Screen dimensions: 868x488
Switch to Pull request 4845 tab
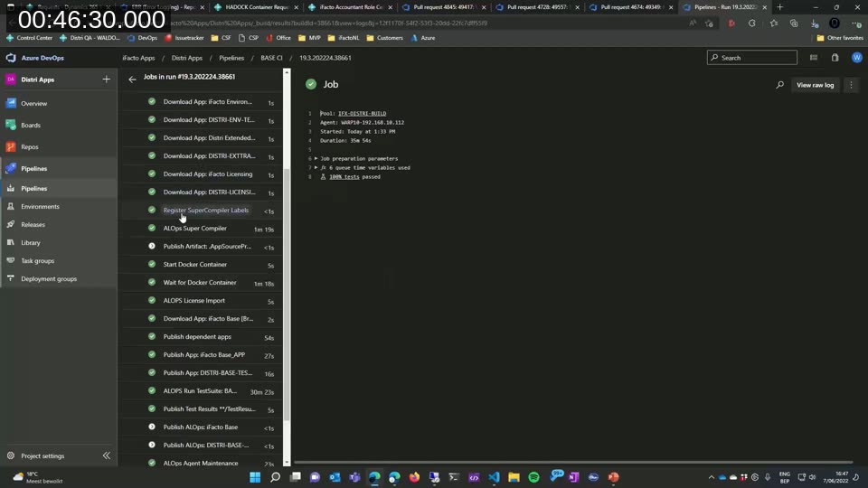[445, 7]
